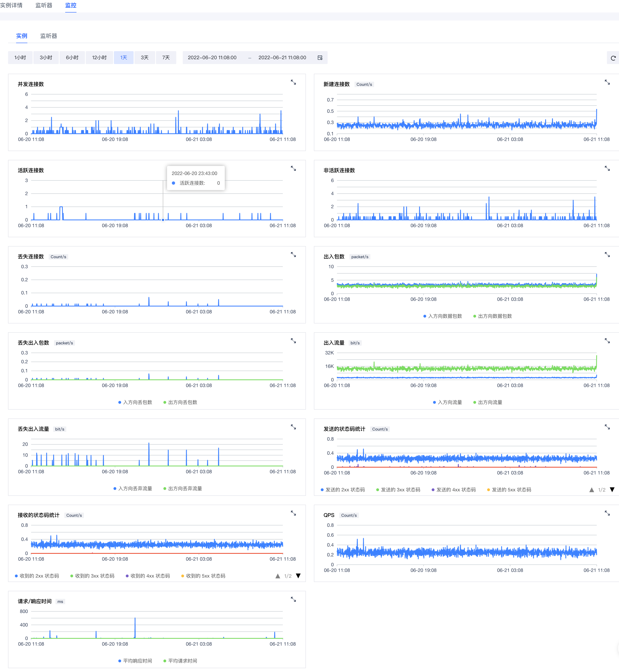Expand the QPS chart to fullscreen

tap(607, 513)
